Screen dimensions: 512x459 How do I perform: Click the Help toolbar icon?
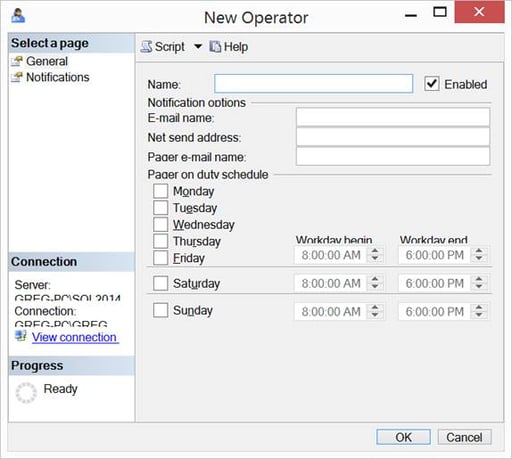(x=215, y=47)
